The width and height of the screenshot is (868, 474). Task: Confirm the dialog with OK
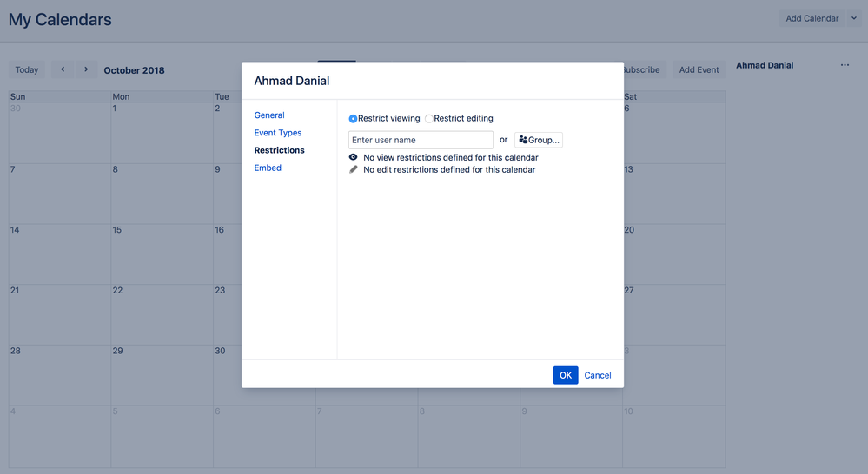coord(565,375)
